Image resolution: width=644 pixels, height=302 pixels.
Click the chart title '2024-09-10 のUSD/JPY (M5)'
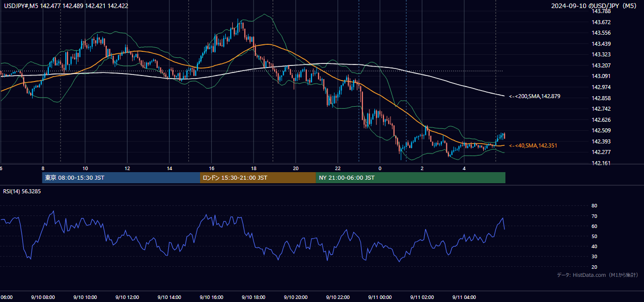(x=595, y=6)
